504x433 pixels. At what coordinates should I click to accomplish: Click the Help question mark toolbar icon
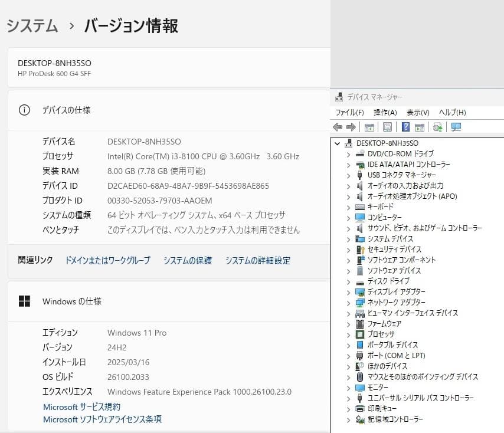[x=405, y=127]
